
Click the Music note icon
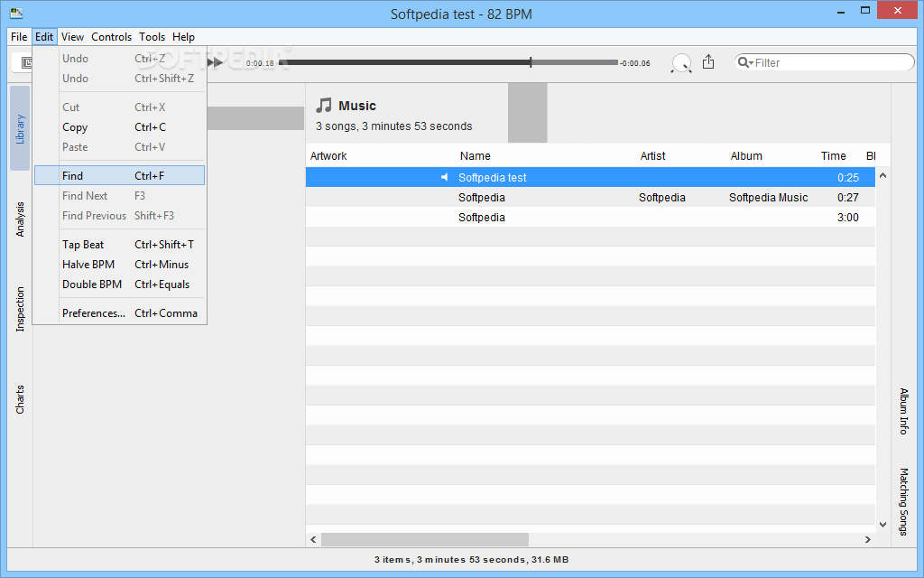coord(324,106)
